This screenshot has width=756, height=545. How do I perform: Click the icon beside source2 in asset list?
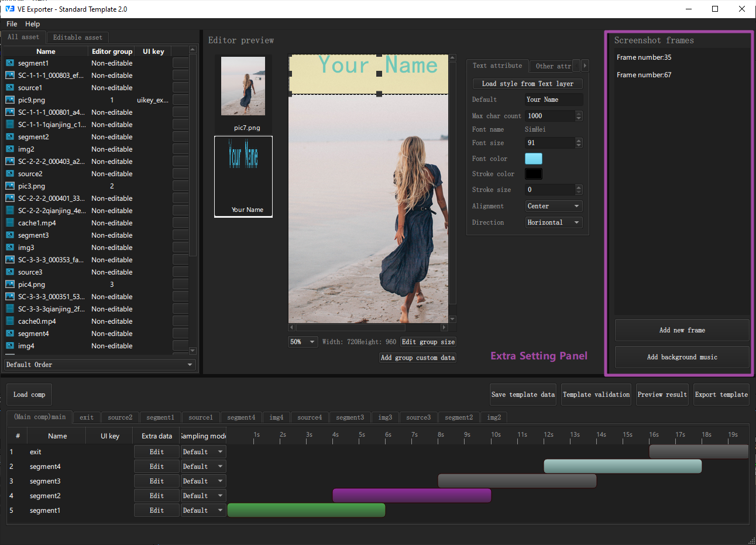tap(10, 174)
